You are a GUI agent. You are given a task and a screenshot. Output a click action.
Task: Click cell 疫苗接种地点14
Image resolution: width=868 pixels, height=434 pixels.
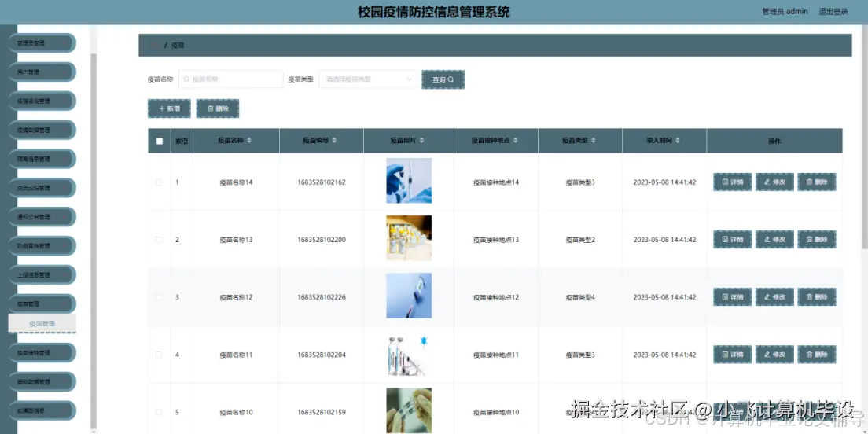(x=496, y=182)
